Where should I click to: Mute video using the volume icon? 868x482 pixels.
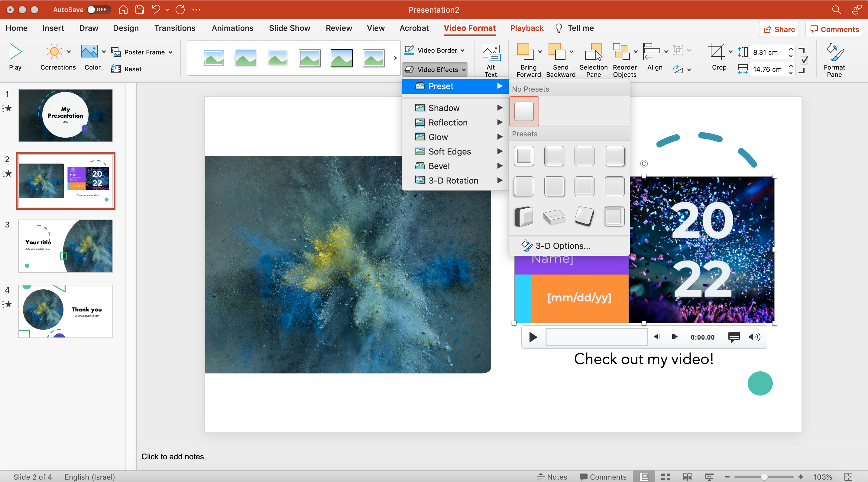pyautogui.click(x=754, y=337)
